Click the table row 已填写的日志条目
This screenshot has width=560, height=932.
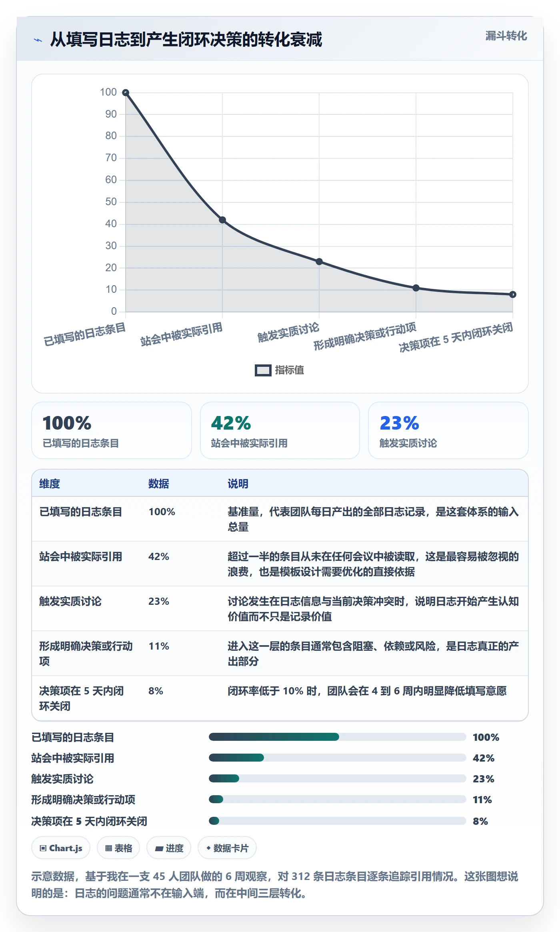(280, 519)
